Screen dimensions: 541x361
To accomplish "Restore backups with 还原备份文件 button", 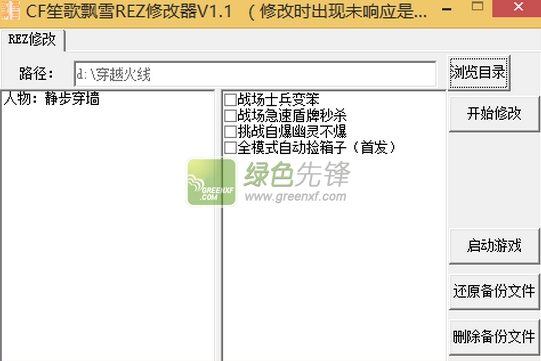I will click(x=494, y=292).
